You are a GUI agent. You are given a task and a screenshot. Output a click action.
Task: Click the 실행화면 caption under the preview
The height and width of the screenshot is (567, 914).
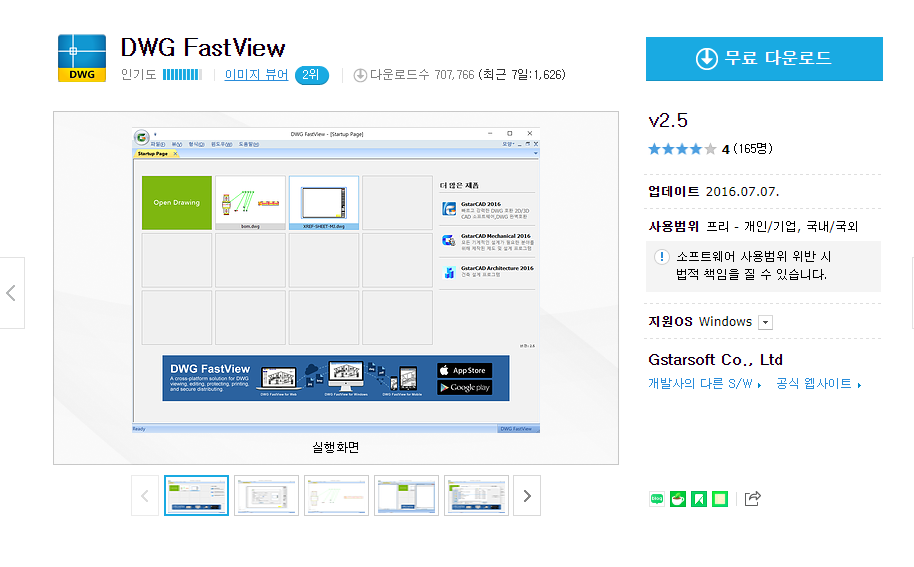pos(336,448)
